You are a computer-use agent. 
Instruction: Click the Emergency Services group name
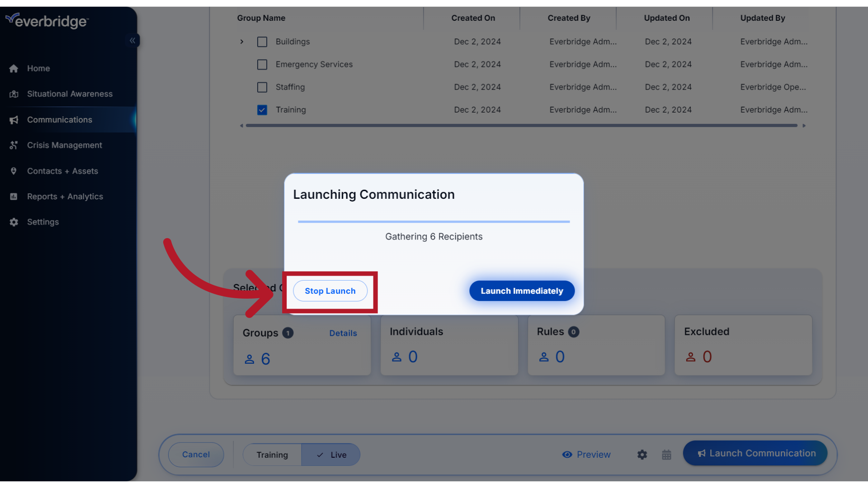[x=314, y=65]
